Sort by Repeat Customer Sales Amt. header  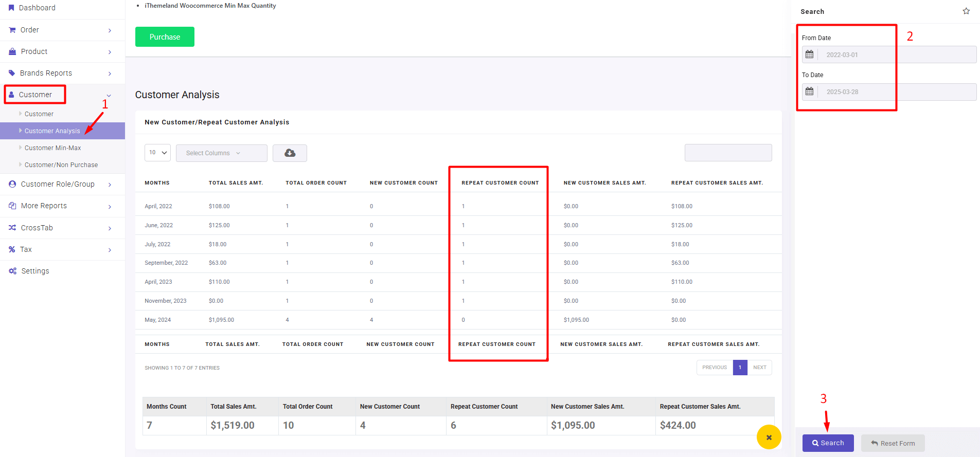pyautogui.click(x=717, y=183)
